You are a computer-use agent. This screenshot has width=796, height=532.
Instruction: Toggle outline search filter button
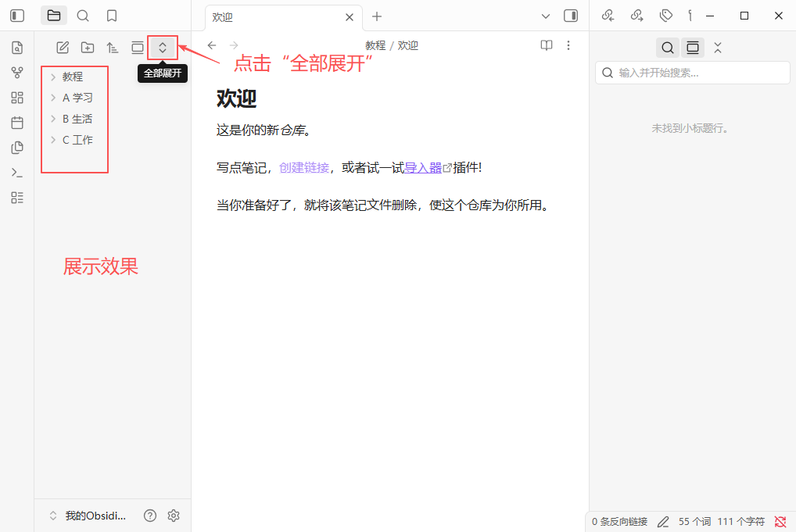click(668, 48)
